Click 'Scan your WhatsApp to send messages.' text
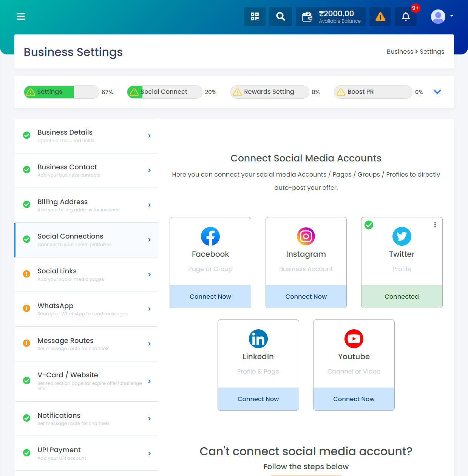Screen dimensions: 468x476 (x=83, y=314)
